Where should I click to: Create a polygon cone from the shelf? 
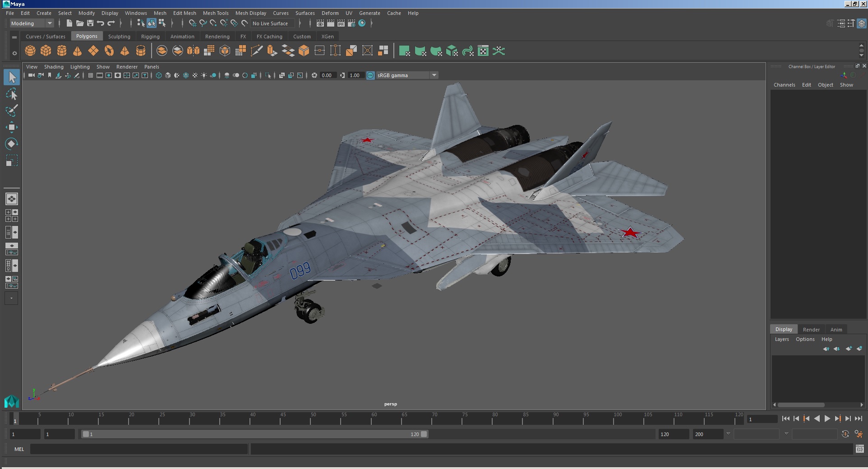tap(78, 51)
